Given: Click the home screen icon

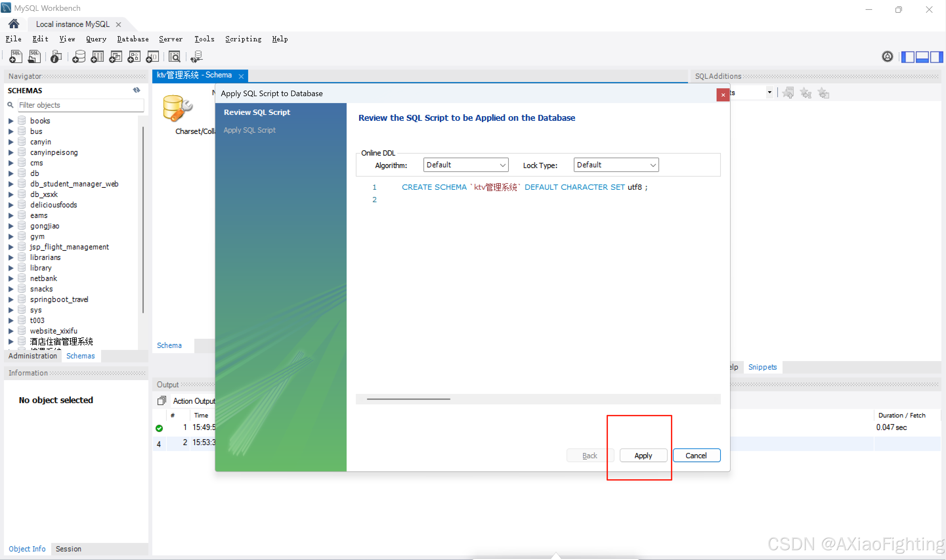Looking at the screenshot, I should (13, 24).
